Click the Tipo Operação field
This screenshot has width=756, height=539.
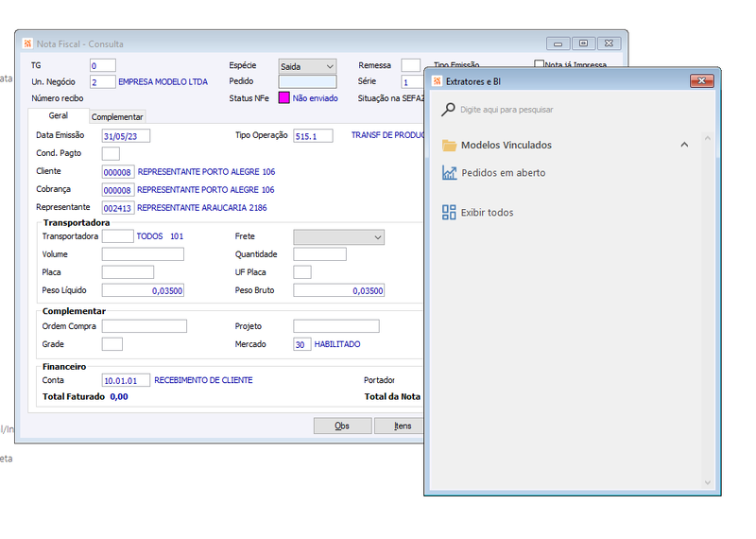click(313, 136)
